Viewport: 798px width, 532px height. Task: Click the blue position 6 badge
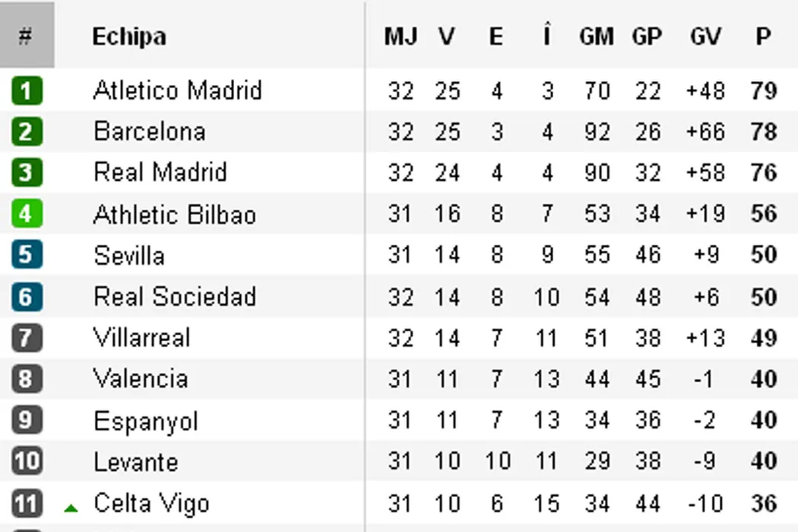click(26, 296)
